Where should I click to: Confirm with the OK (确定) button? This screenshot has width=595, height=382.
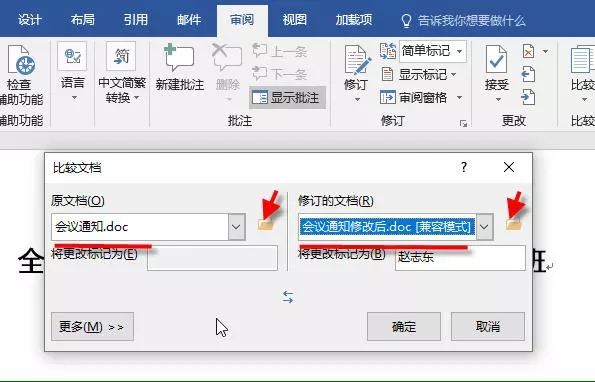(404, 327)
